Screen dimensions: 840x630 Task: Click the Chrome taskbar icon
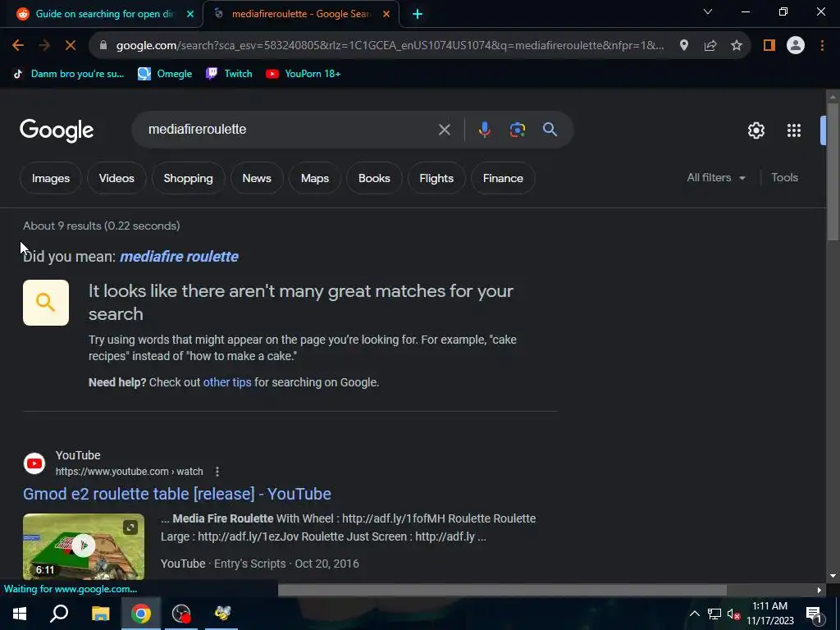pos(141,614)
